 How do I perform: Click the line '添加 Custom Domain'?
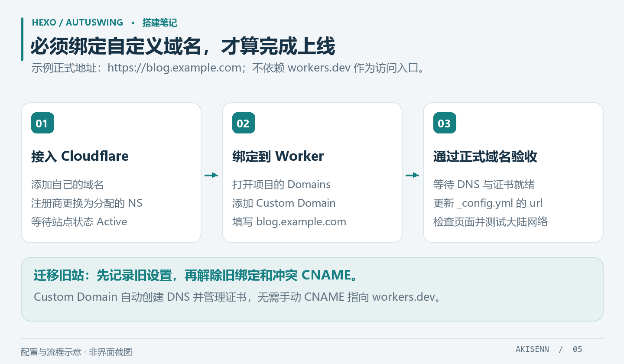[x=284, y=203]
